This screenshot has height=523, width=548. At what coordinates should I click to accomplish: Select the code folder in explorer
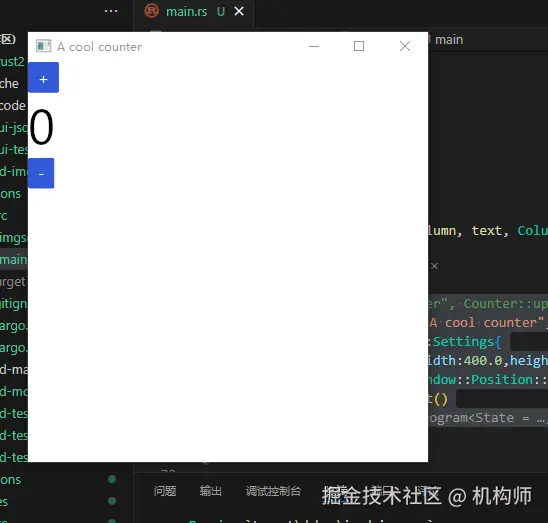(x=13, y=106)
